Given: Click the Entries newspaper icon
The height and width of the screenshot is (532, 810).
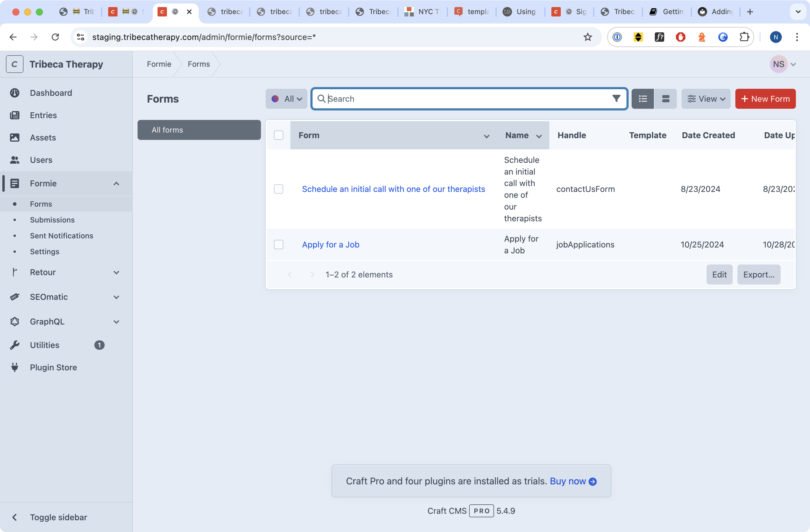Looking at the screenshot, I should tap(15, 115).
